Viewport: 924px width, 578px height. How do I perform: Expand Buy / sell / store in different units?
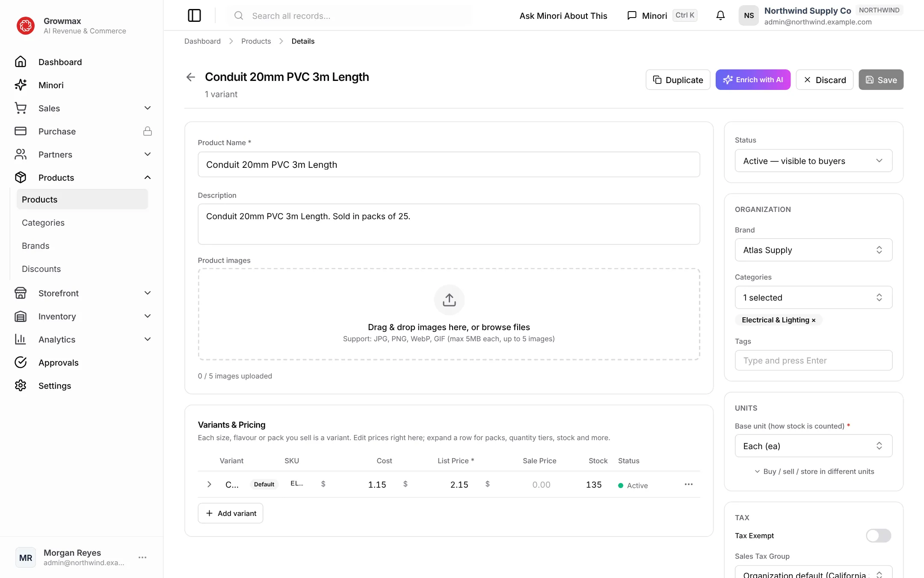(x=814, y=471)
